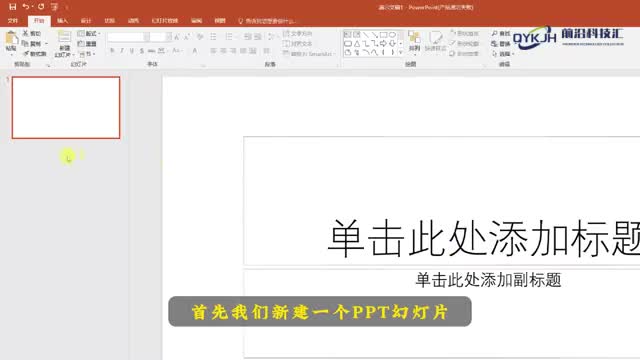Toggle Bold formatting
This screenshot has height=360, width=640.
tap(112, 51)
